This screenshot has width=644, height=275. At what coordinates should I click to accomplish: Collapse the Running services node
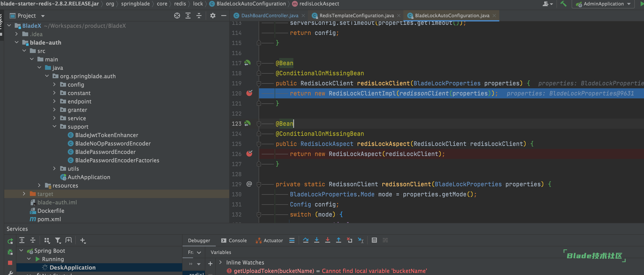tap(29, 259)
